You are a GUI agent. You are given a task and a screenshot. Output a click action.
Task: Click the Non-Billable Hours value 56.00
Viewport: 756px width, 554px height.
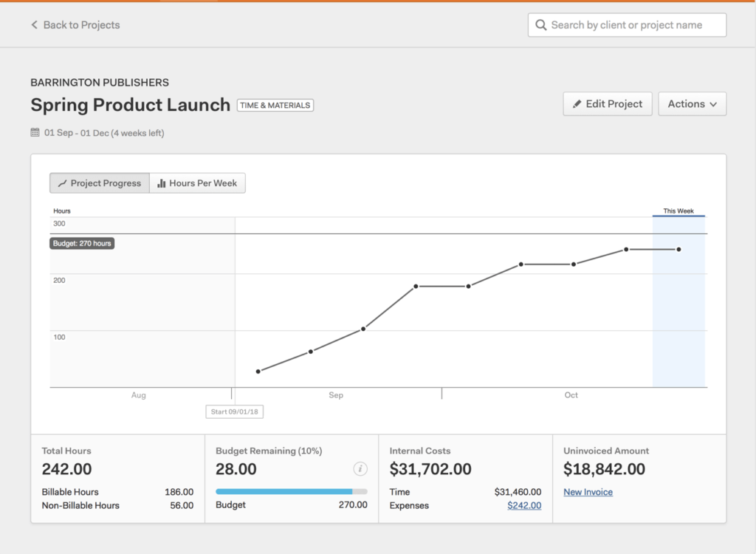pos(182,505)
